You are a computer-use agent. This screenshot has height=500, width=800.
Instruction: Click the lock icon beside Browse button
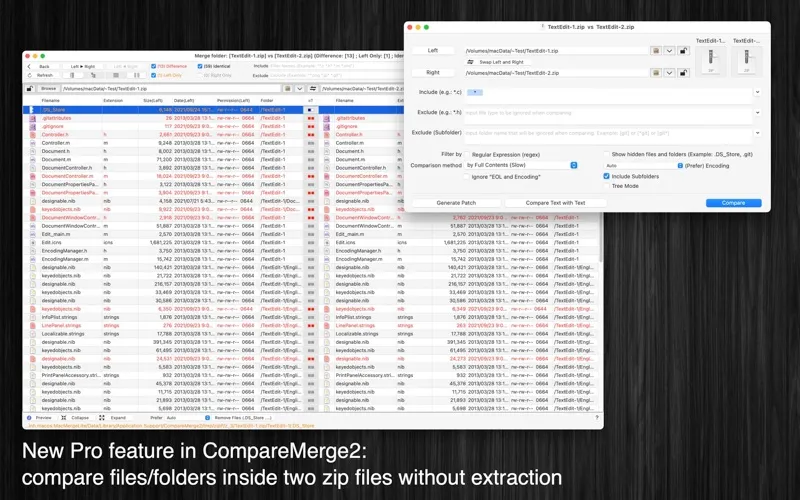pyautogui.click(x=30, y=88)
